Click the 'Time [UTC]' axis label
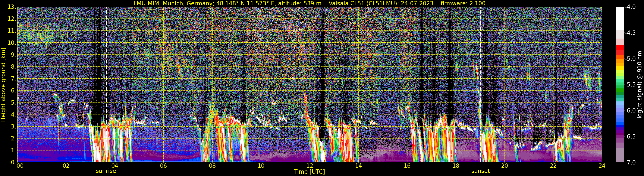This screenshot has width=644, height=176. point(310,172)
